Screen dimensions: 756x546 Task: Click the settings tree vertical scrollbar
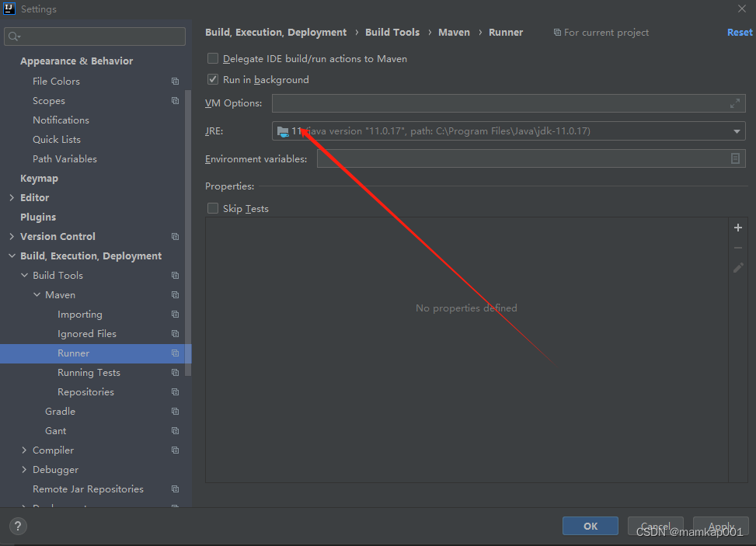click(x=188, y=233)
